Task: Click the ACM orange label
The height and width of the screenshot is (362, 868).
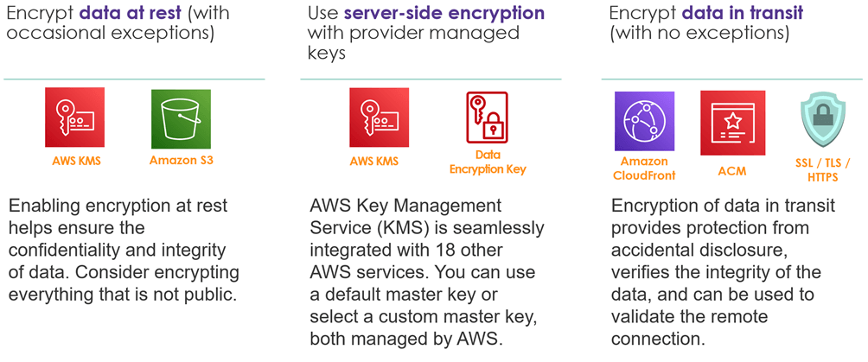Action: click(733, 171)
